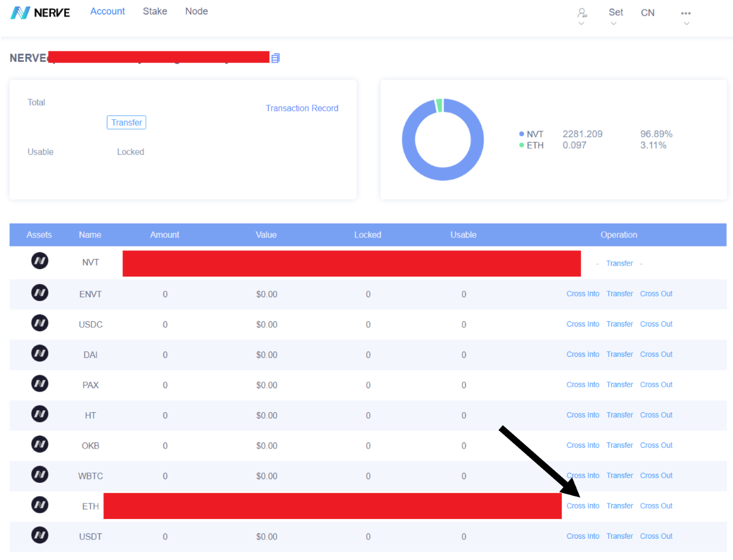Click Cross Out for USDT
The image size is (733, 560).
pyautogui.click(x=656, y=536)
